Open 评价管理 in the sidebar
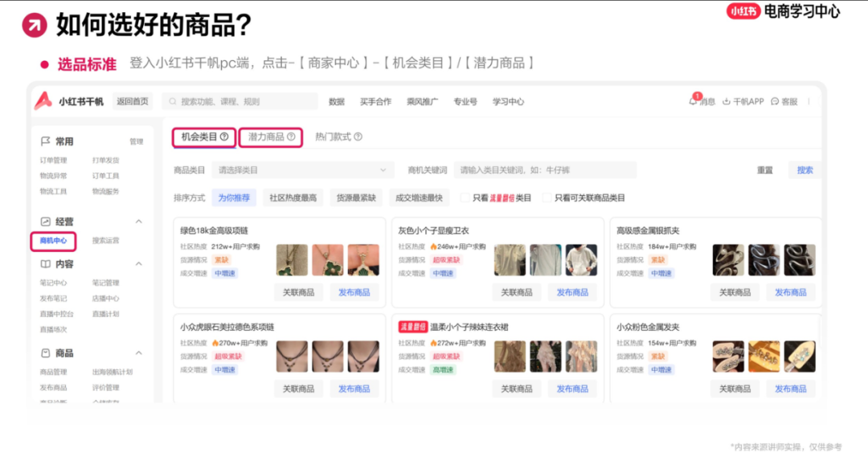Image resolution: width=868 pixels, height=452 pixels. click(106, 387)
